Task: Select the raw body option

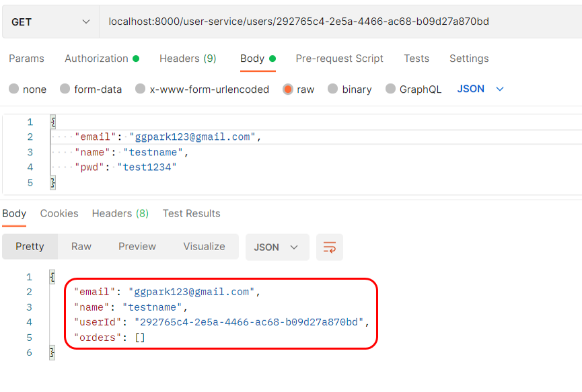Action: pos(299,89)
